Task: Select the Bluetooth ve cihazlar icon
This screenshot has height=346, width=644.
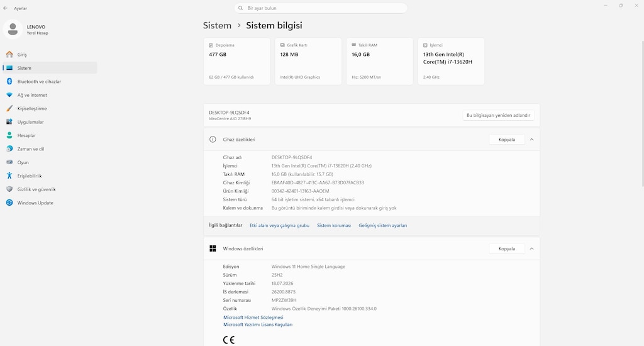Action: click(9, 81)
